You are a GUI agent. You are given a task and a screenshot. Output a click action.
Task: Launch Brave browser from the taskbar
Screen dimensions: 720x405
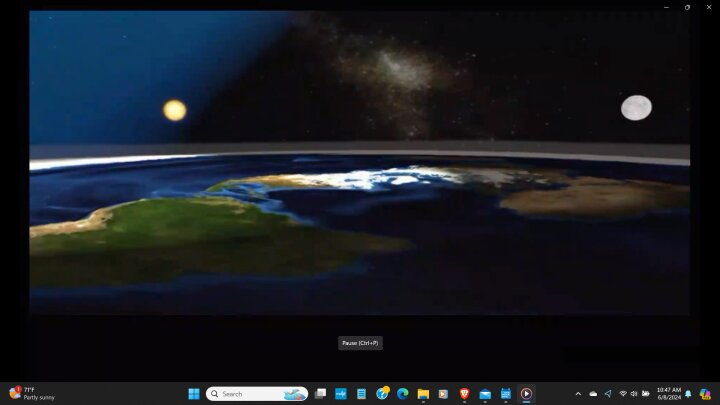point(464,394)
